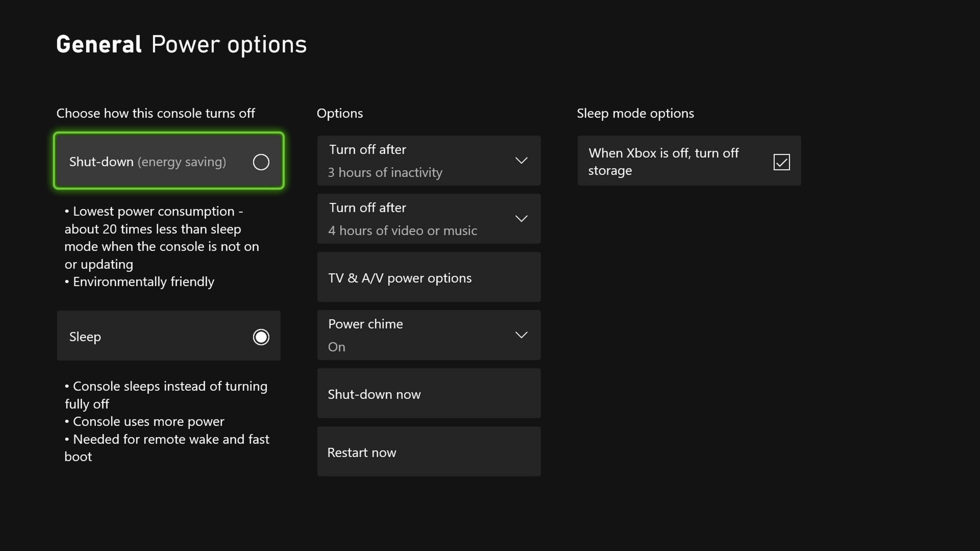Click 'Choose how this console turns off' header

point(155,113)
